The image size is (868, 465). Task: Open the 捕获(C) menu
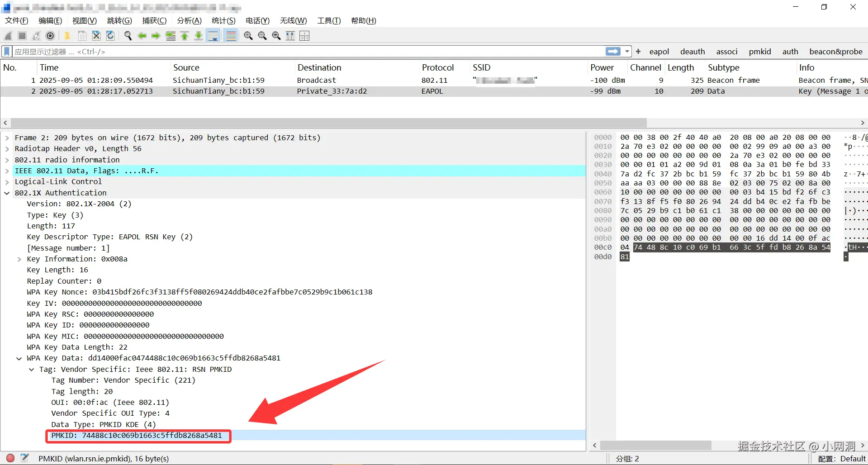point(154,20)
